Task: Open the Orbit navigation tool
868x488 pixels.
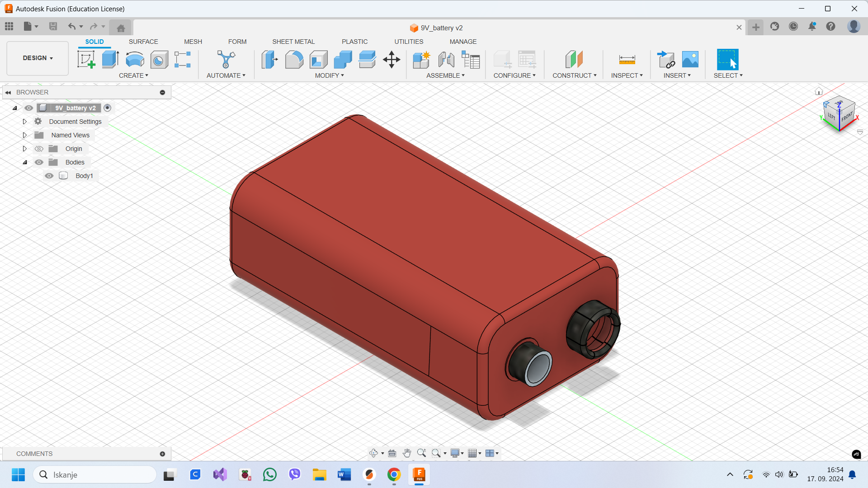Action: 373,453
